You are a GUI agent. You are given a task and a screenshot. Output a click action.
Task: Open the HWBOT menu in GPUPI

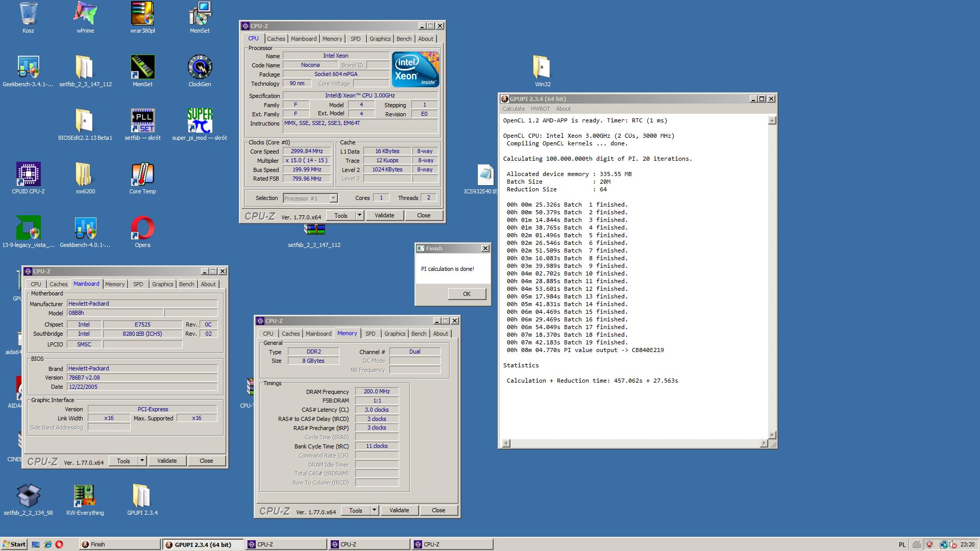click(x=540, y=109)
